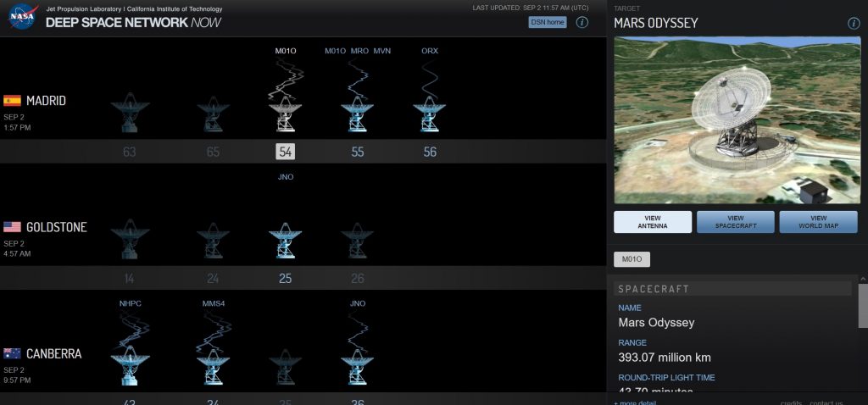Screen dimensions: 868x405
Task: Select Goldstone antenna dish 25
Action: click(x=285, y=240)
